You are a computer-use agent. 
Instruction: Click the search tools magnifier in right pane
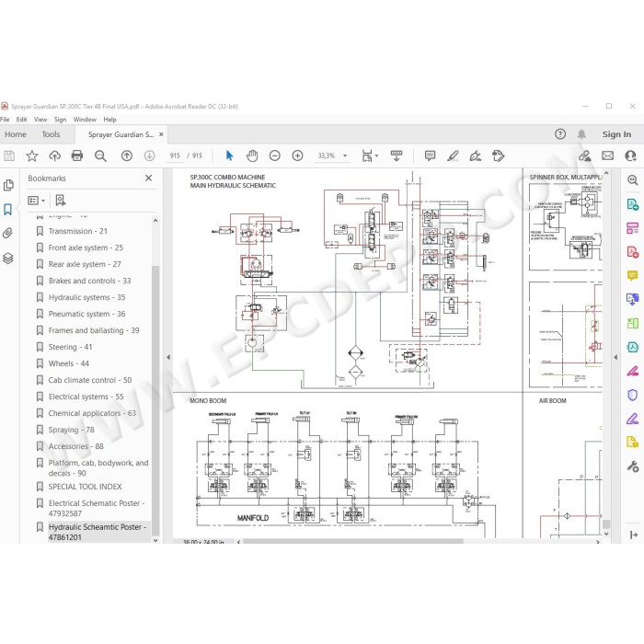(633, 180)
